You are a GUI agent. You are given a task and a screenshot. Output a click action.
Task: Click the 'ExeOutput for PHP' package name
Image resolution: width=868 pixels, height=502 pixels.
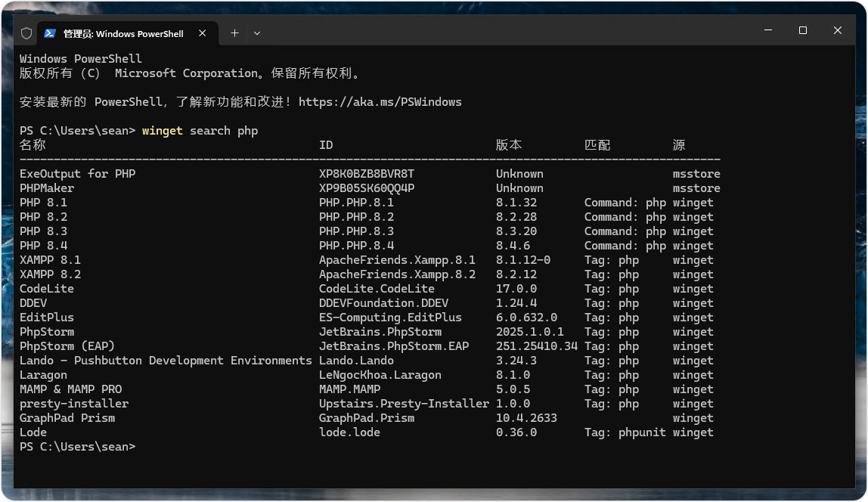(x=77, y=174)
